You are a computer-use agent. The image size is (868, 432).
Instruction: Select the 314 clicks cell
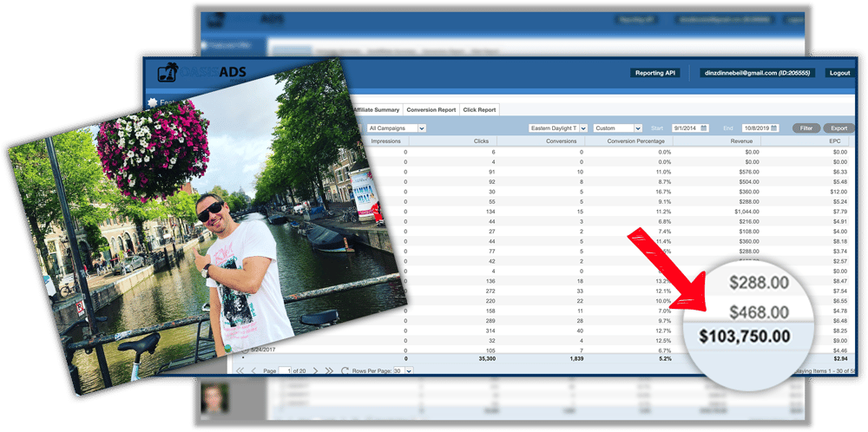point(490,330)
